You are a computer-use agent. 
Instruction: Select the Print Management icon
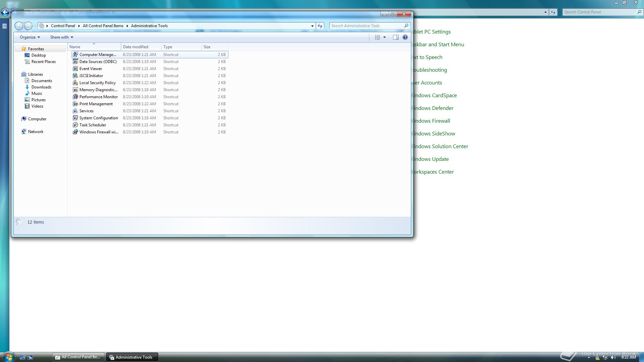pos(75,104)
